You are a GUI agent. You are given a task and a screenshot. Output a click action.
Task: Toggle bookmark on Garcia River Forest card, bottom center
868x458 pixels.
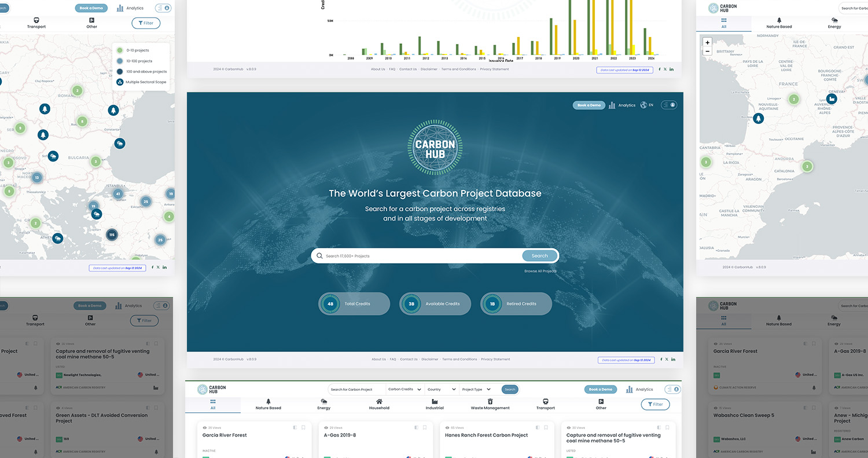point(303,427)
